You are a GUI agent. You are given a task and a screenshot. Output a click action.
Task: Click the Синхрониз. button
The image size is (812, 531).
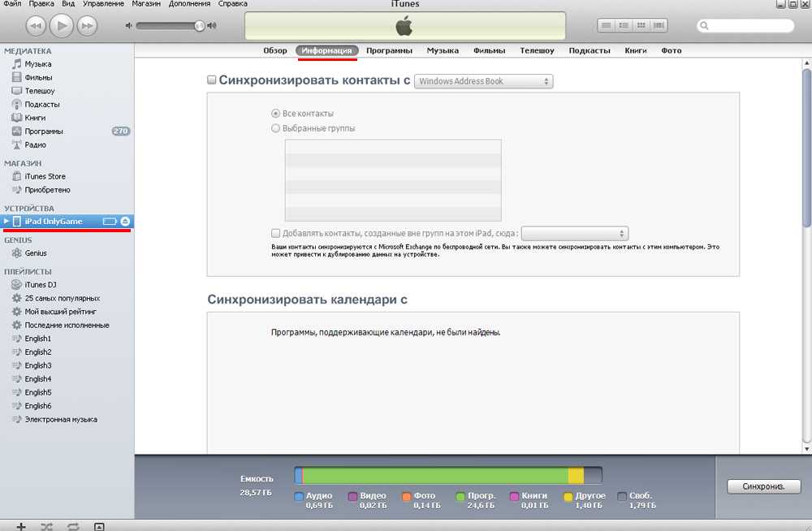pos(763,486)
